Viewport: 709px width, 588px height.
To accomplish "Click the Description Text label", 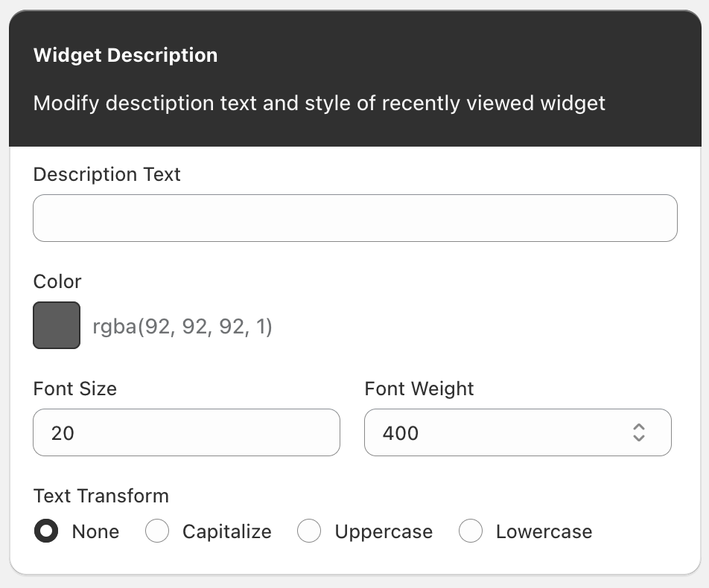I will point(106,174).
